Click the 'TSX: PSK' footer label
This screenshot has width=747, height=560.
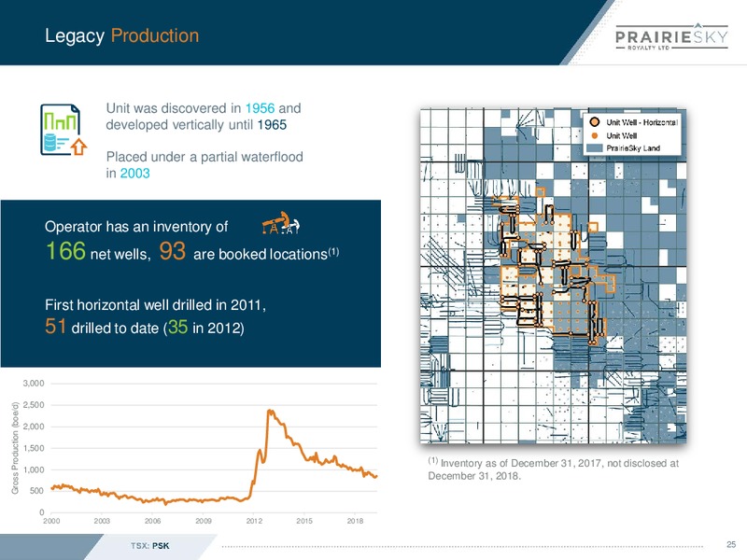(x=150, y=546)
